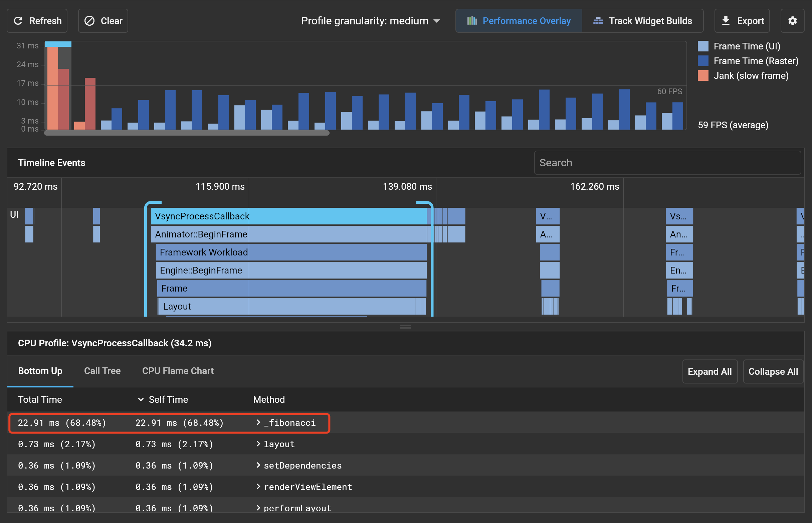Screen dimensions: 812x523
Task: Export the performance data
Action: 742,21
